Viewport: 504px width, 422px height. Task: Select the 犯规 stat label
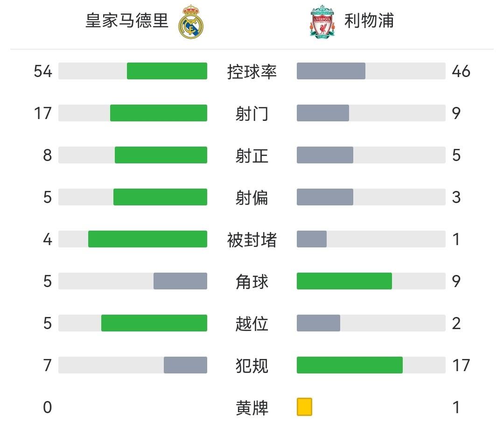coord(252,366)
